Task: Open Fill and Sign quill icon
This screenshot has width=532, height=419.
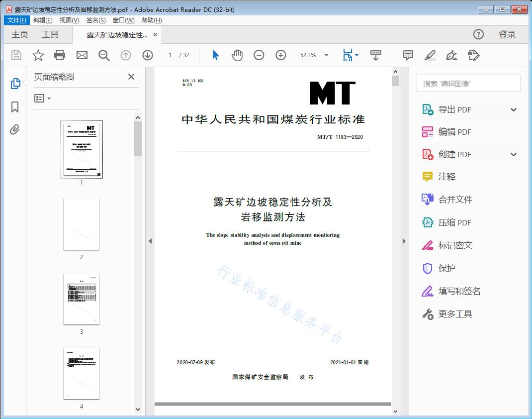Action: coord(451,55)
